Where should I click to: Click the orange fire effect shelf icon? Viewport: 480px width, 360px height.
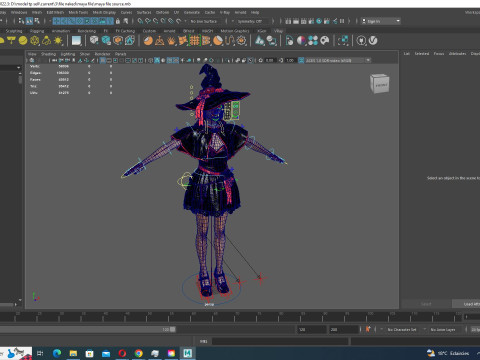[x=171, y=41]
